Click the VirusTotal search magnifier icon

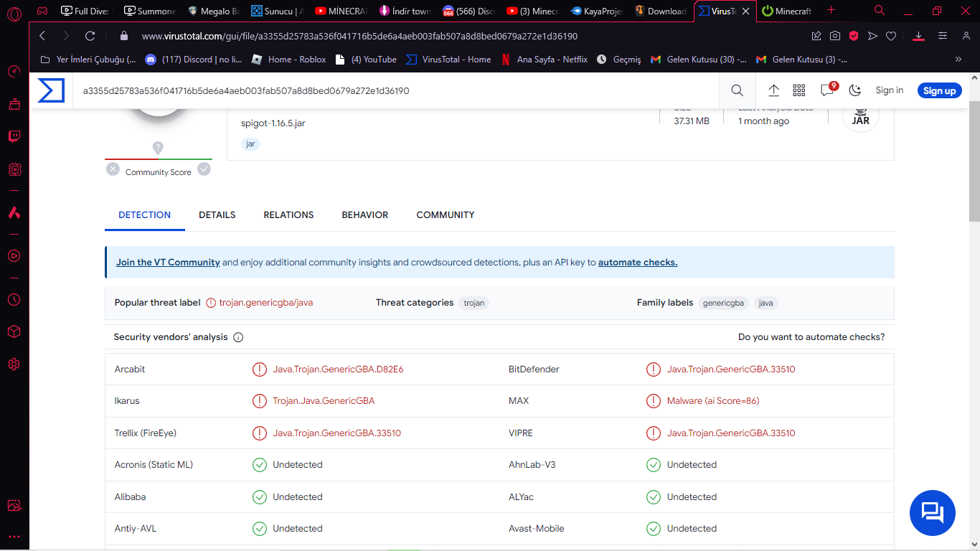737,90
